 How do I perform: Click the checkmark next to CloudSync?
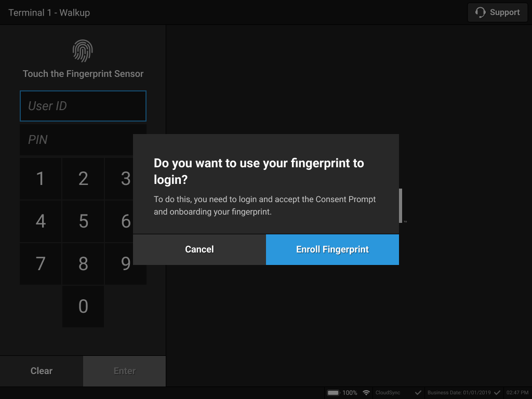point(418,393)
